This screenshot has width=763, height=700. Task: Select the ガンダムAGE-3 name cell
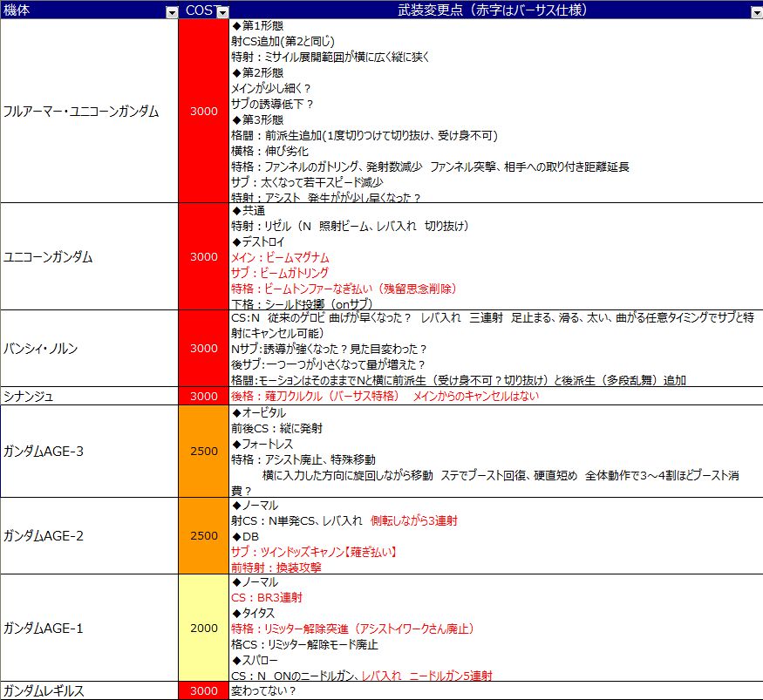coord(89,451)
